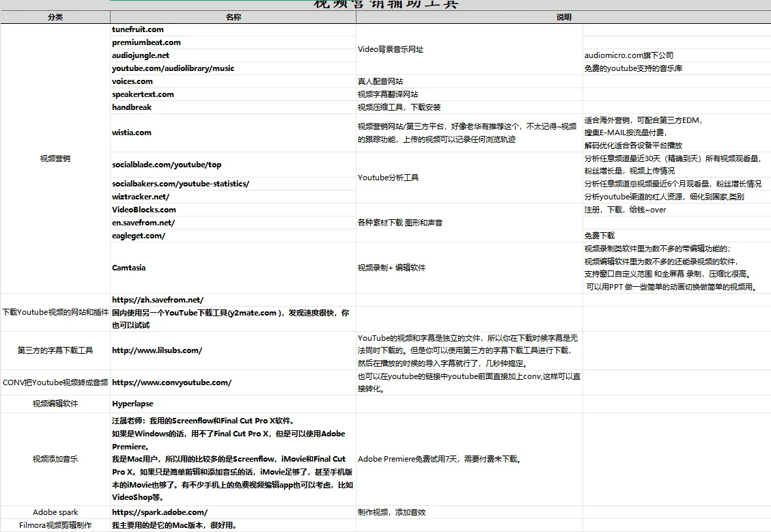This screenshot has height=532, width=771.
Task: Select the https://www.convyoutube.com/ cell
Action: (233, 382)
